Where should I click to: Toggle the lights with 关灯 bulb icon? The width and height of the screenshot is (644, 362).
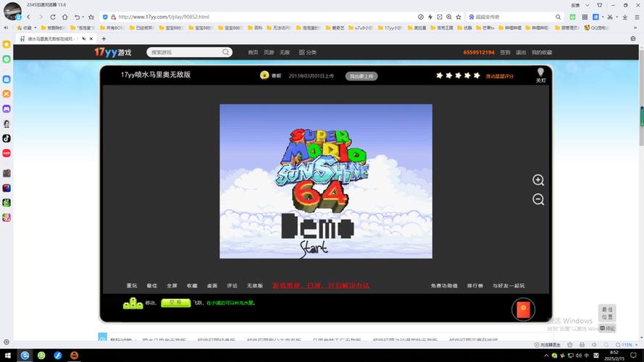click(540, 75)
